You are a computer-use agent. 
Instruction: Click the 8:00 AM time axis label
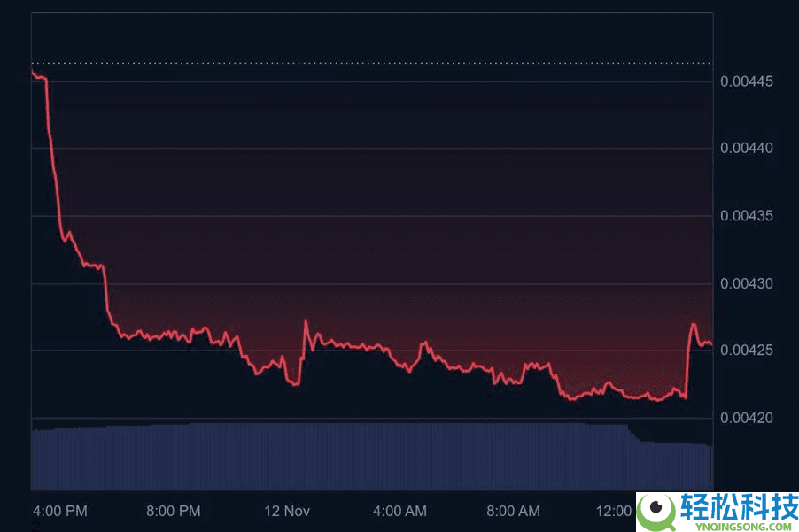[x=513, y=511]
